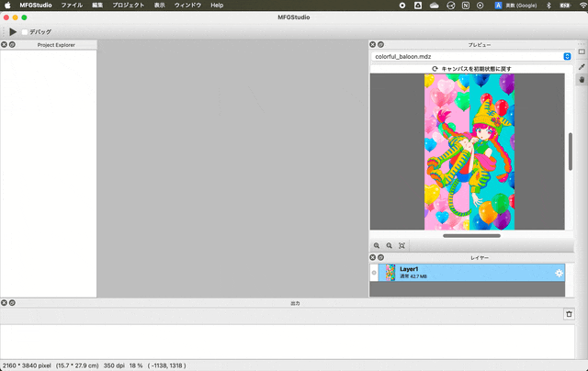The image size is (588, 371).
Task: Click the Run play button in toolbar
Action: click(12, 31)
